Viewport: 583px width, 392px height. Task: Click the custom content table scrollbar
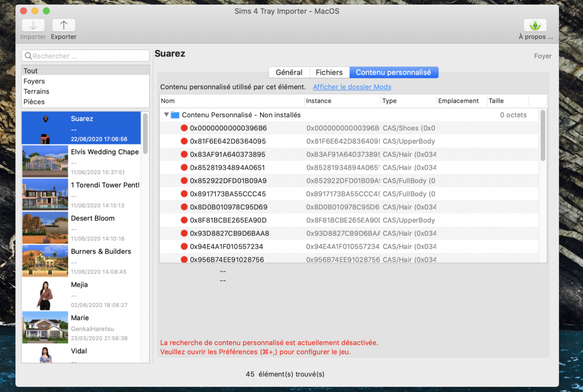pyautogui.click(x=543, y=135)
